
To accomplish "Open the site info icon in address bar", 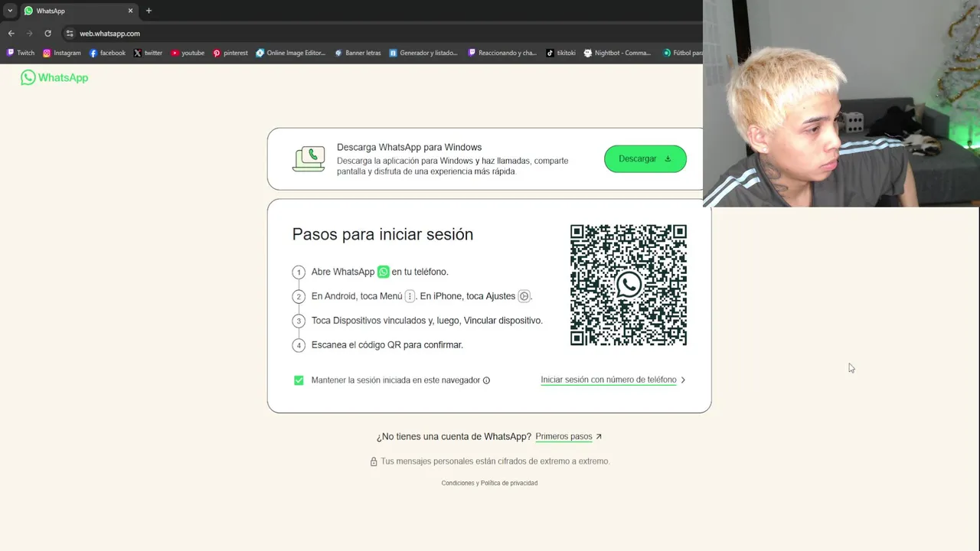I will [x=70, y=34].
